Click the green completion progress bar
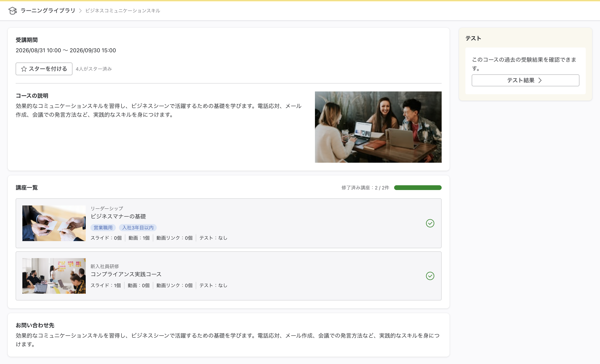This screenshot has width=600, height=364. tap(418, 188)
